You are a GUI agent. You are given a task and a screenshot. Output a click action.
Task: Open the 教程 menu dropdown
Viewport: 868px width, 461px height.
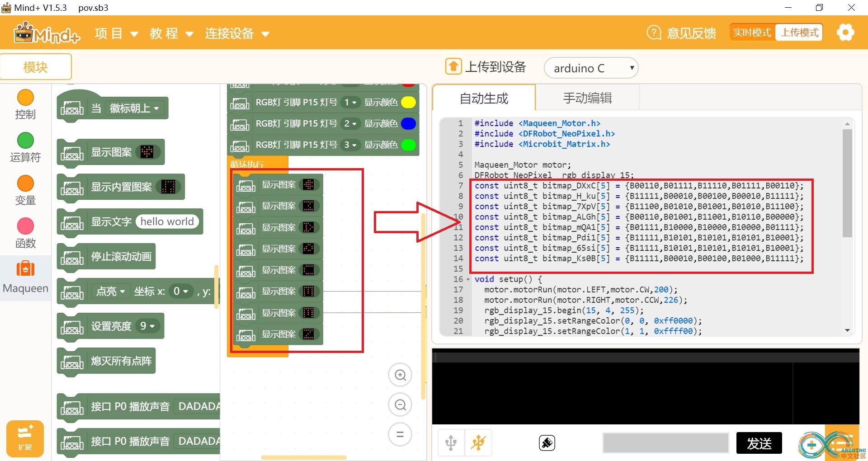point(171,33)
